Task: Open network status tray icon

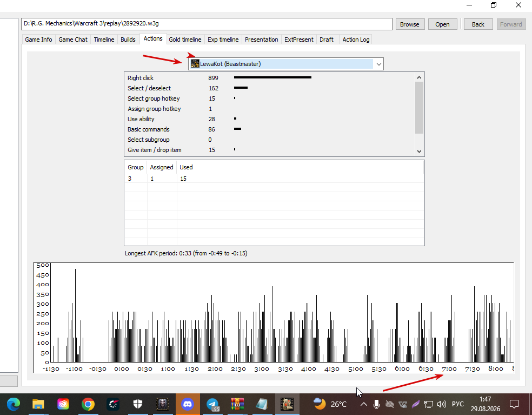Action: tap(429, 404)
